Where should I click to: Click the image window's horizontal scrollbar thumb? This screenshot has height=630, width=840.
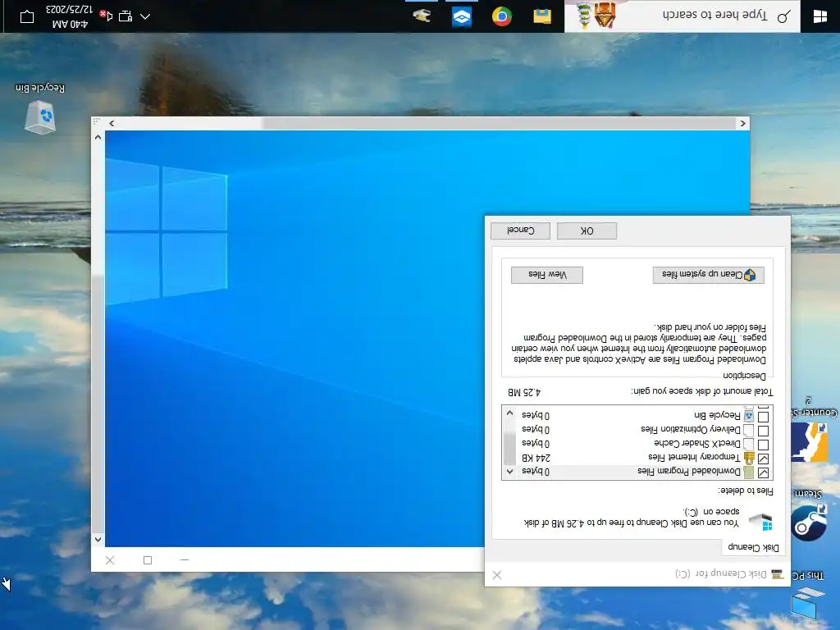pyautogui.click(x=500, y=123)
